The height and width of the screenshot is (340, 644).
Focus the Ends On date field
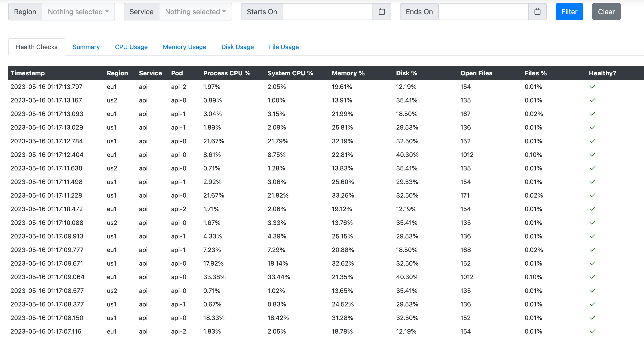coord(483,12)
